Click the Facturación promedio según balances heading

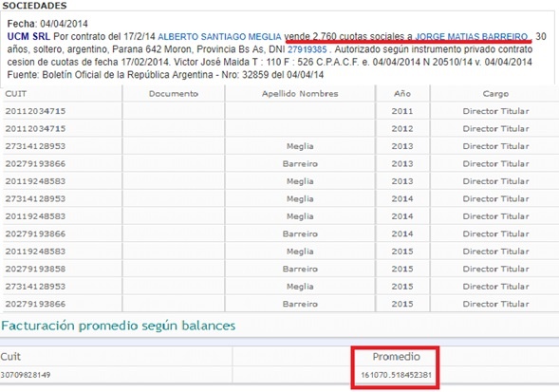click(x=118, y=326)
